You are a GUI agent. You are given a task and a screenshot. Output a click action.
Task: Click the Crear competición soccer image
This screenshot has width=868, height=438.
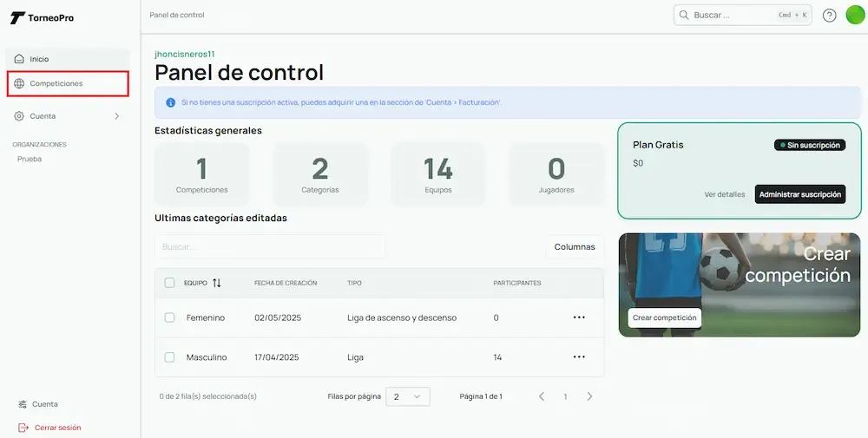coord(740,284)
